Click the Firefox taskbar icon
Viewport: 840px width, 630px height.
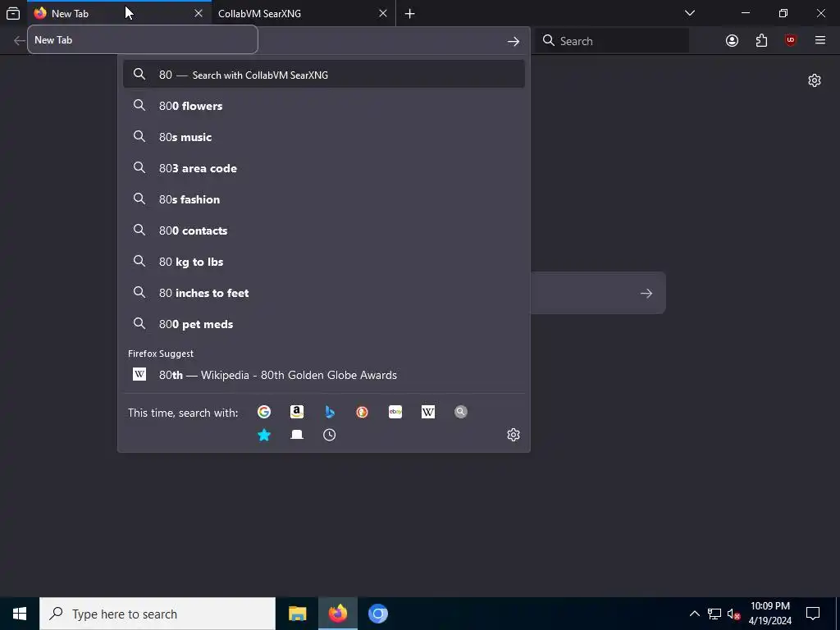click(x=337, y=614)
